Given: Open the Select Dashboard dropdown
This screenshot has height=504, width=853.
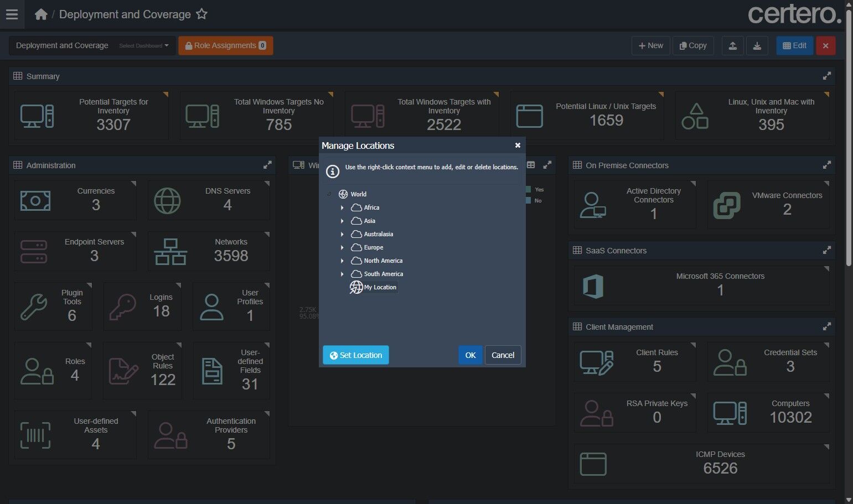Looking at the screenshot, I should coord(144,45).
